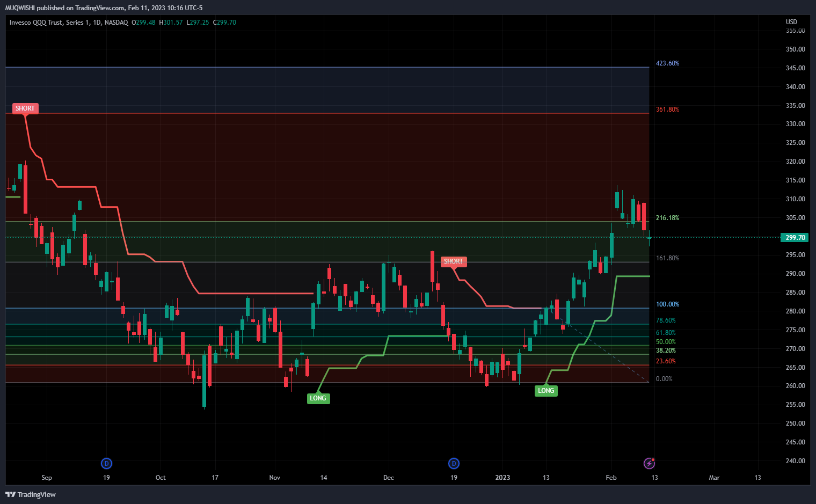Screen dimensions: 816x504
Task: Click the Invesco QQQ Trust symbol title
Action: pyautogui.click(x=69, y=23)
